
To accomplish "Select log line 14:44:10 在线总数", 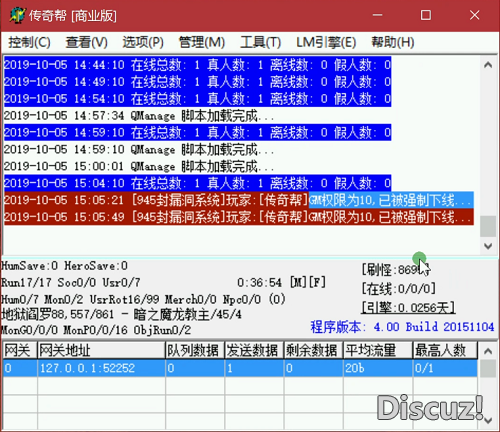I will [x=197, y=65].
